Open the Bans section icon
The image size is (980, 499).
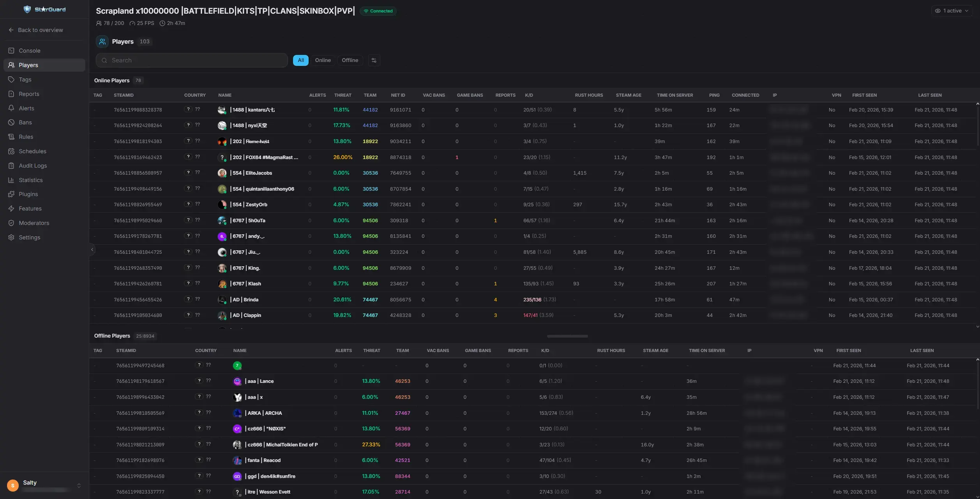11,122
